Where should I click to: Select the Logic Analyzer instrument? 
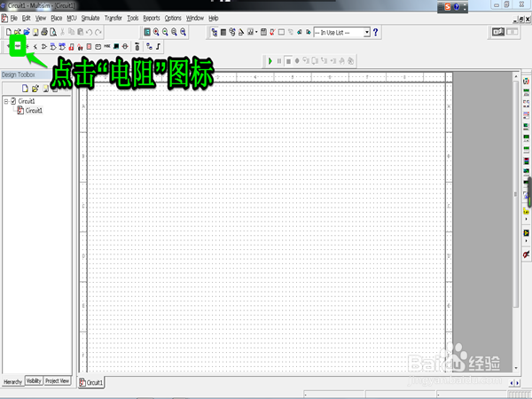(x=526, y=160)
